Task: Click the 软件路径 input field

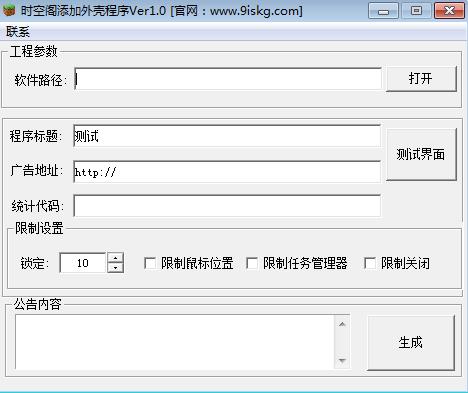Action: (228, 79)
